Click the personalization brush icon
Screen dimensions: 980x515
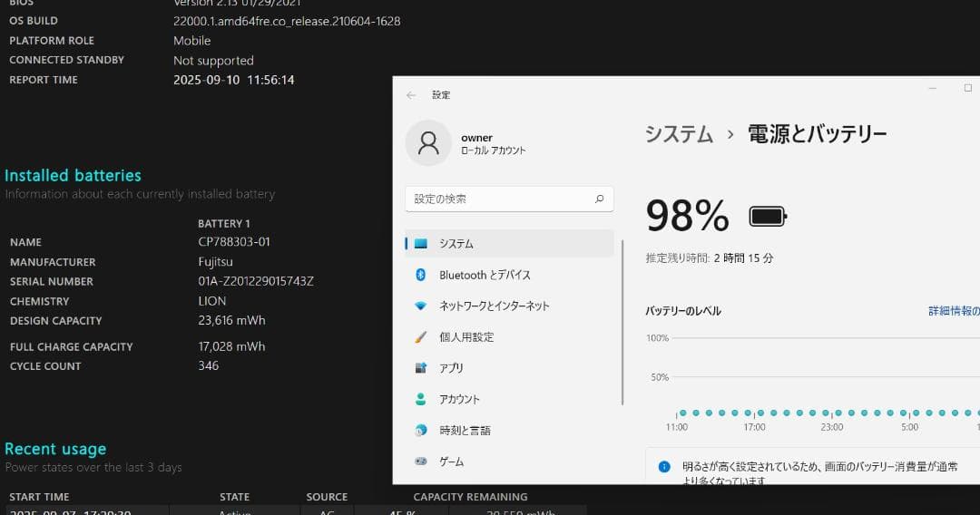coord(421,337)
